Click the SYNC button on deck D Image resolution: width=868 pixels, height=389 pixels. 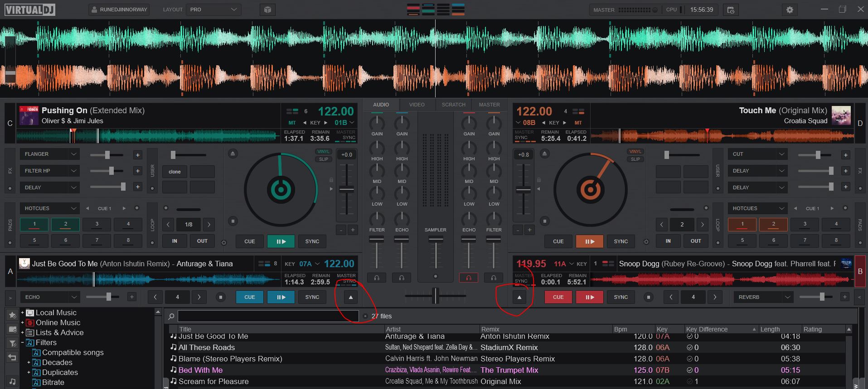point(621,241)
